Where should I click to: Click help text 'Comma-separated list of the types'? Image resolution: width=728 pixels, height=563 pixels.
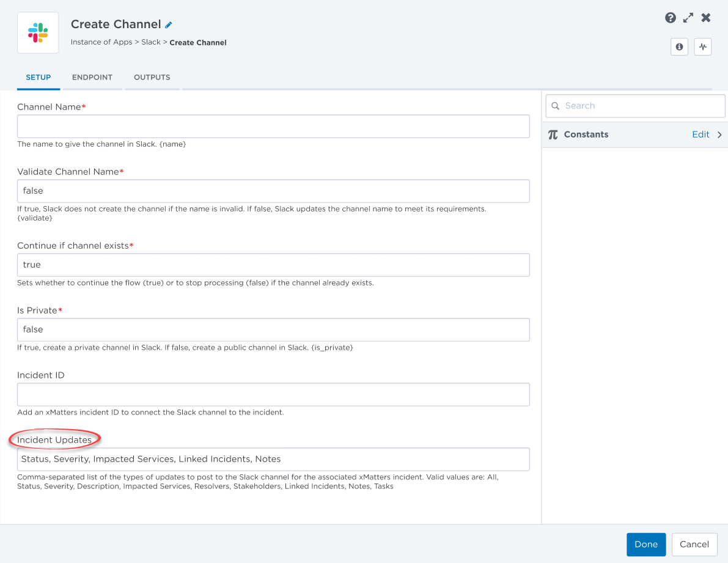[258, 482]
